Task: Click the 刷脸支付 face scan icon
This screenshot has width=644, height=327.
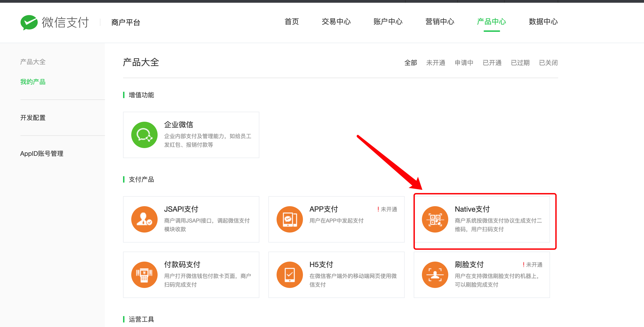Action: pos(435,275)
